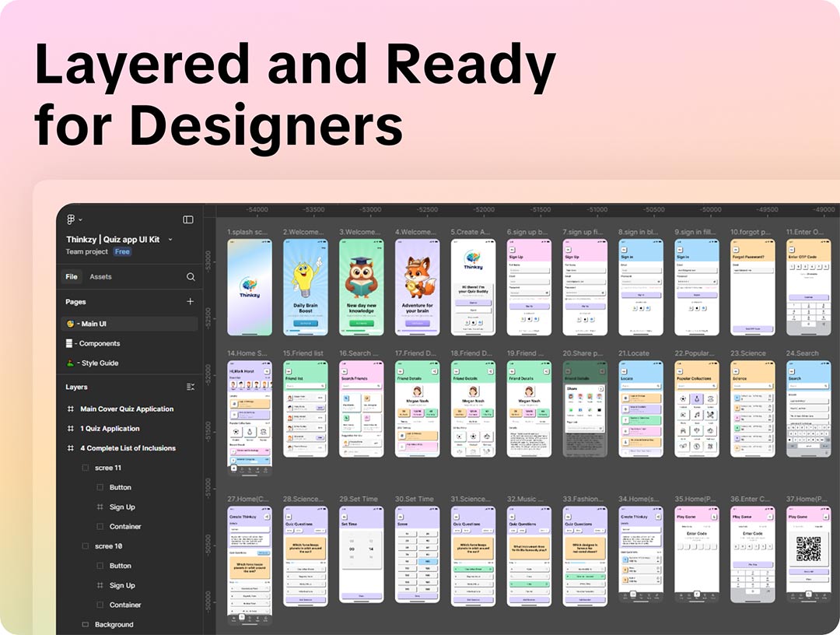Image resolution: width=840 pixels, height=635 pixels.
Task: Open the file name dropdown chevron
Action: click(170, 240)
